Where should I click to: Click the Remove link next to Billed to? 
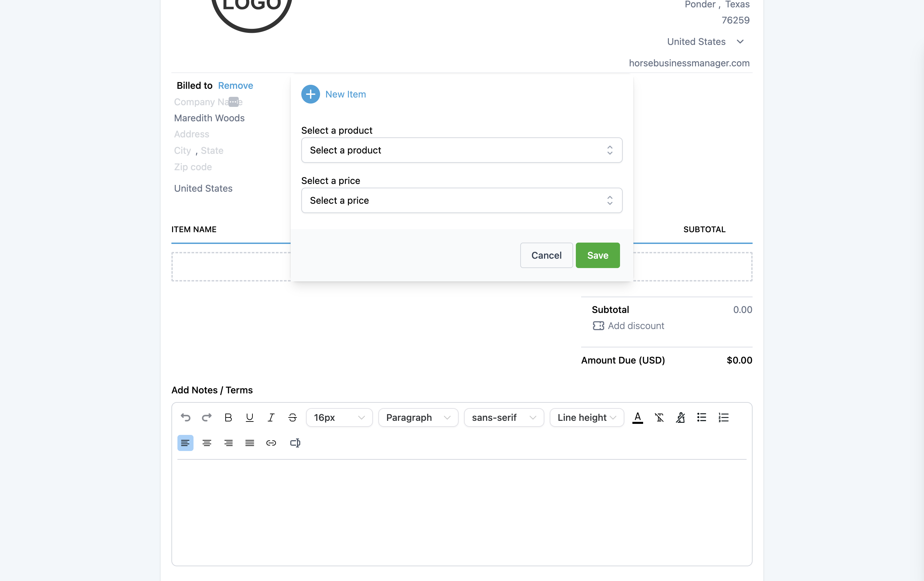(235, 85)
